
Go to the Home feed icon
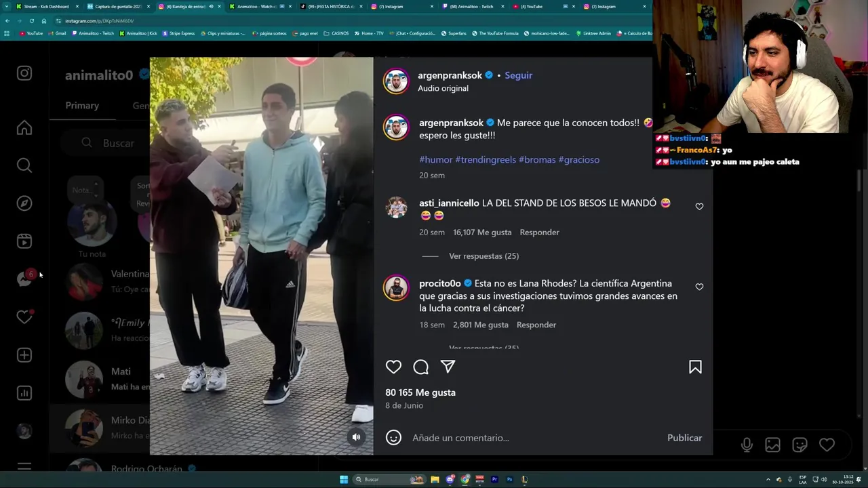[24, 128]
